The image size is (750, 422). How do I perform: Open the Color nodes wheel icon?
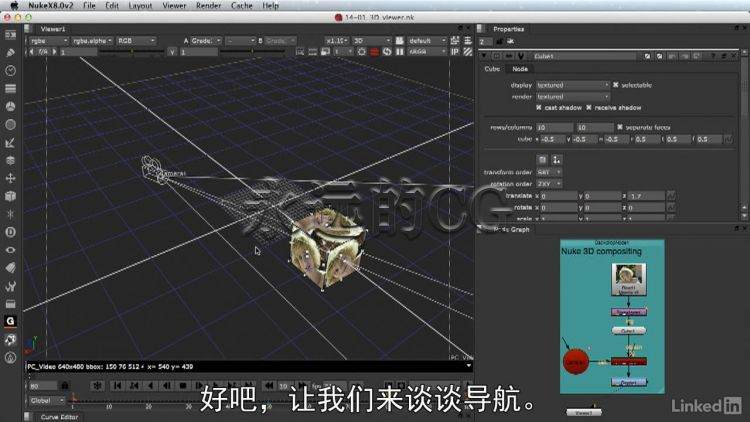(10, 106)
